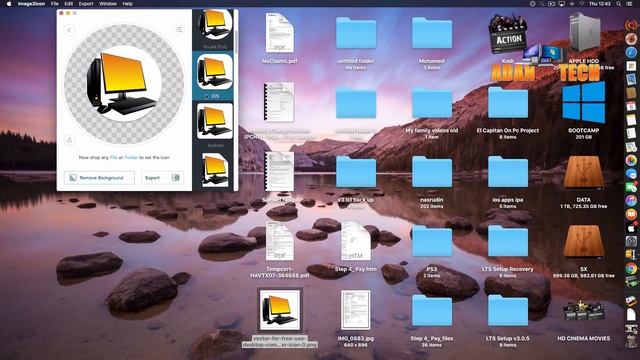Open Photos from the Dock

coord(631,160)
